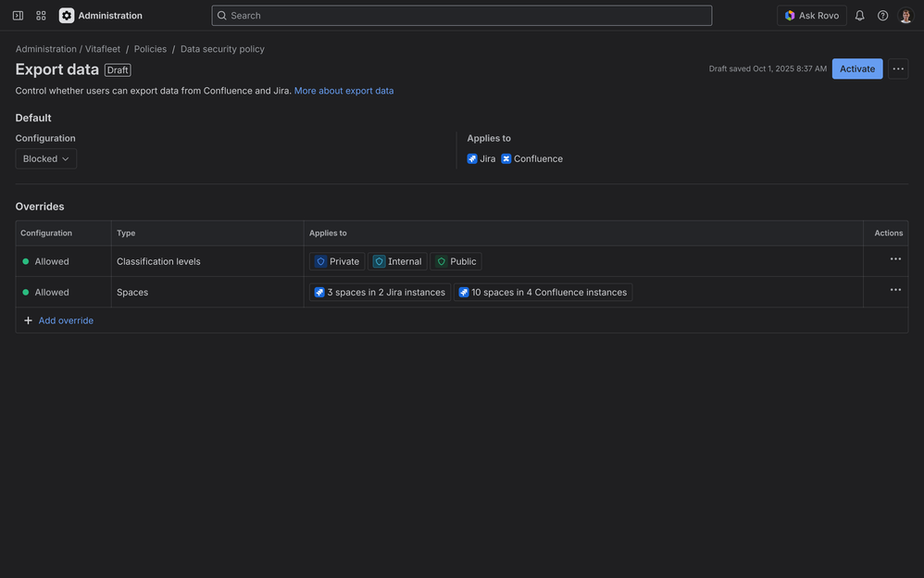Click the Add override link

(66, 320)
